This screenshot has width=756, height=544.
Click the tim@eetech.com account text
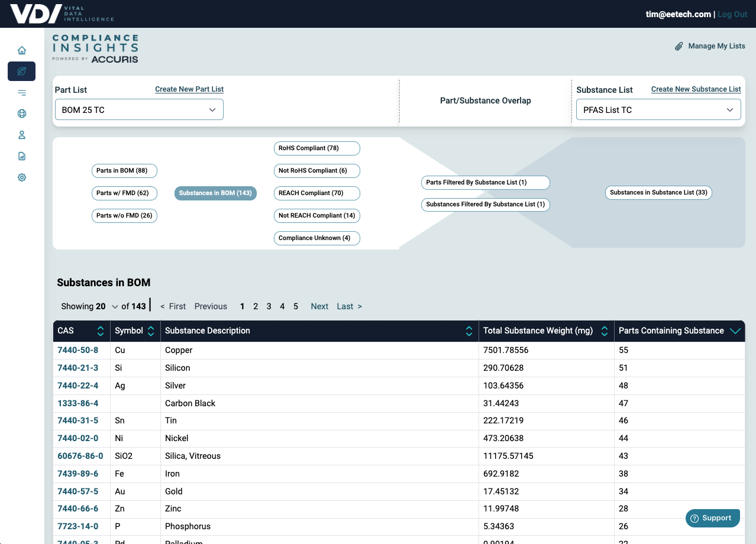coord(679,14)
